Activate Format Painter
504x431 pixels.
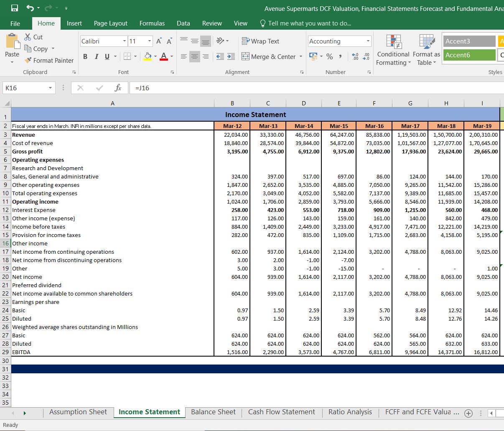pyautogui.click(x=49, y=60)
